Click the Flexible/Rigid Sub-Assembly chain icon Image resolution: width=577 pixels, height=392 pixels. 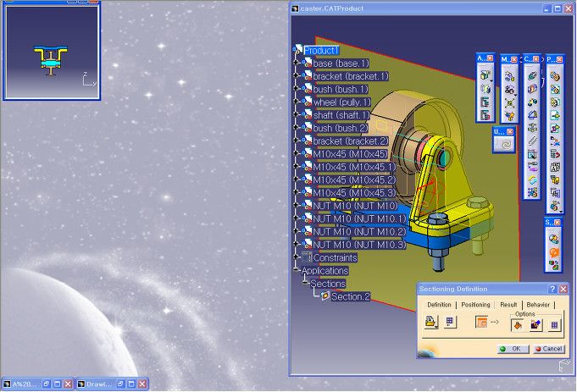pyautogui.click(x=532, y=167)
